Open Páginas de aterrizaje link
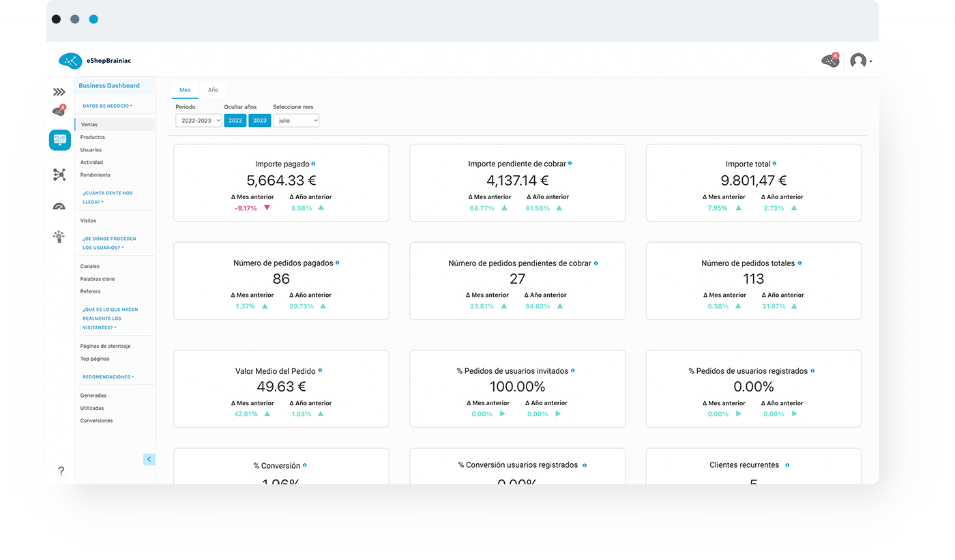Screen dimensions: 955x560 tap(105, 346)
